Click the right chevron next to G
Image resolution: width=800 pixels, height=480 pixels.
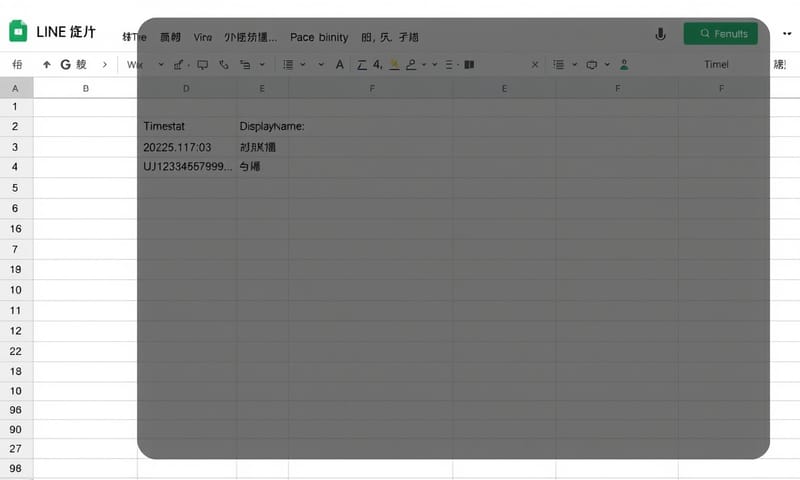click(105, 64)
